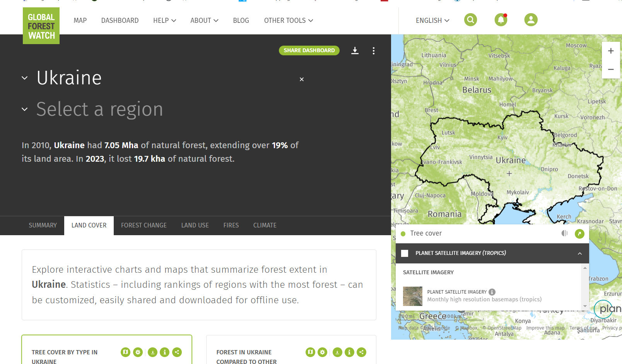Open settings for Tree Cover By Type widget
The image size is (622, 364).
click(x=138, y=352)
